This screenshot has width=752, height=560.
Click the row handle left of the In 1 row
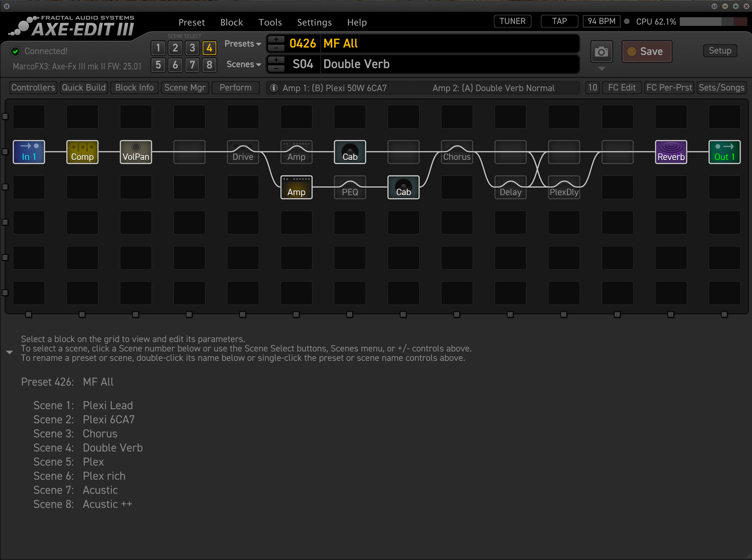(x=5, y=152)
